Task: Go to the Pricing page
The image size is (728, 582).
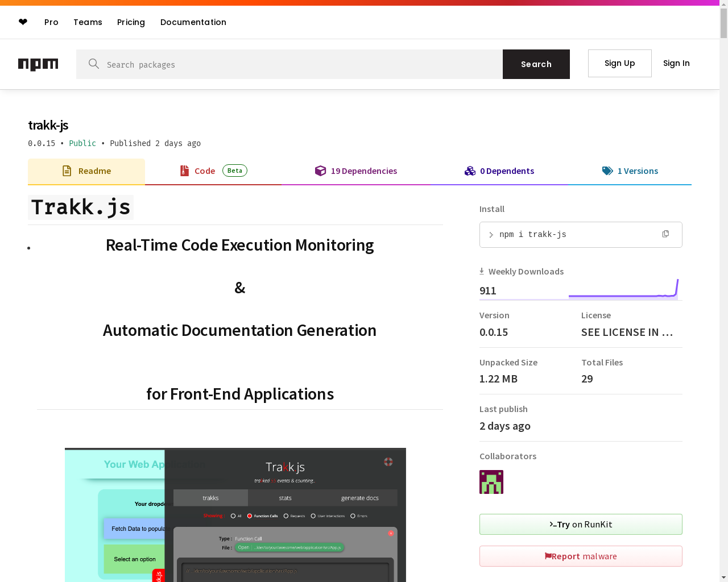Action: [x=131, y=22]
